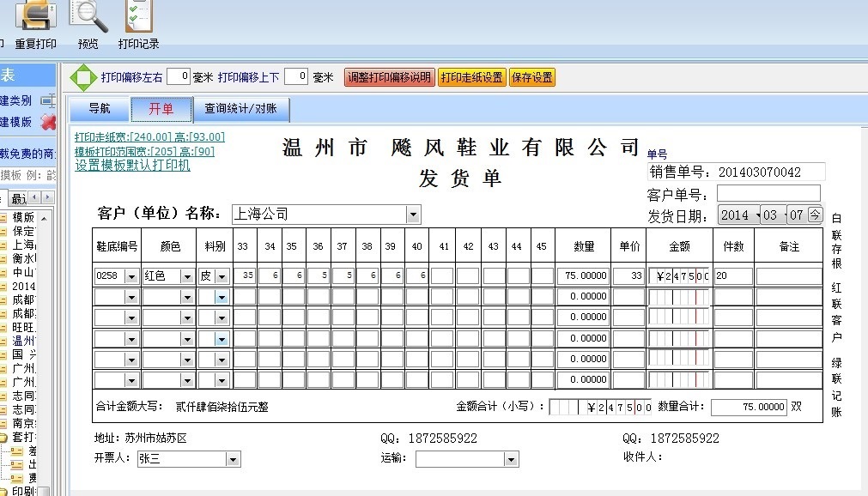868x496 pixels.
Task: Click the 重复打印 printer icon
Action: tap(35, 15)
